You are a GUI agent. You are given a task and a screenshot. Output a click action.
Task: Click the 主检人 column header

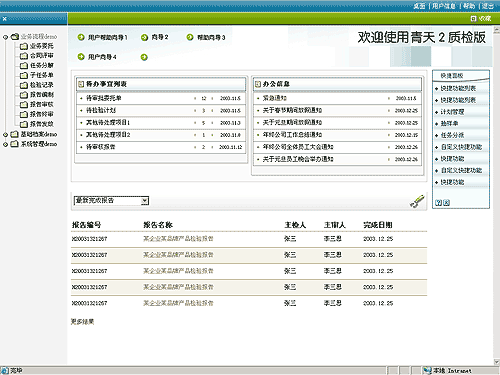point(295,225)
